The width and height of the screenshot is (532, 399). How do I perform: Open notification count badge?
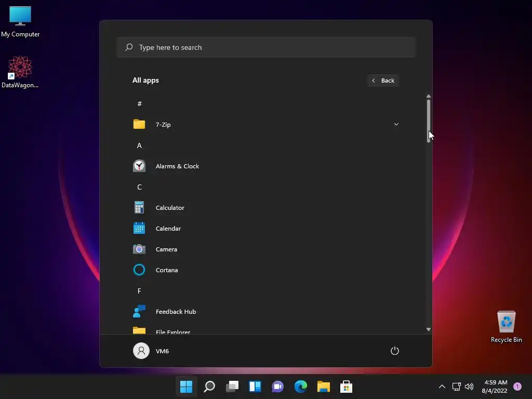[x=517, y=387]
